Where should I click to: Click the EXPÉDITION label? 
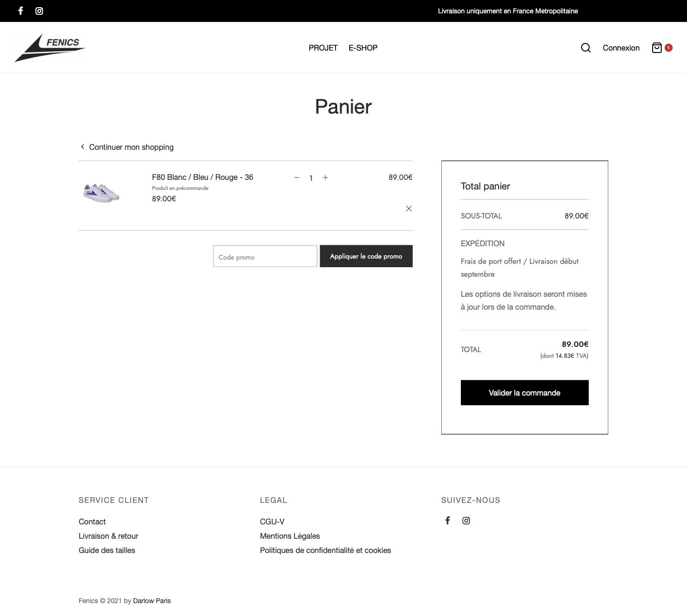click(x=482, y=243)
